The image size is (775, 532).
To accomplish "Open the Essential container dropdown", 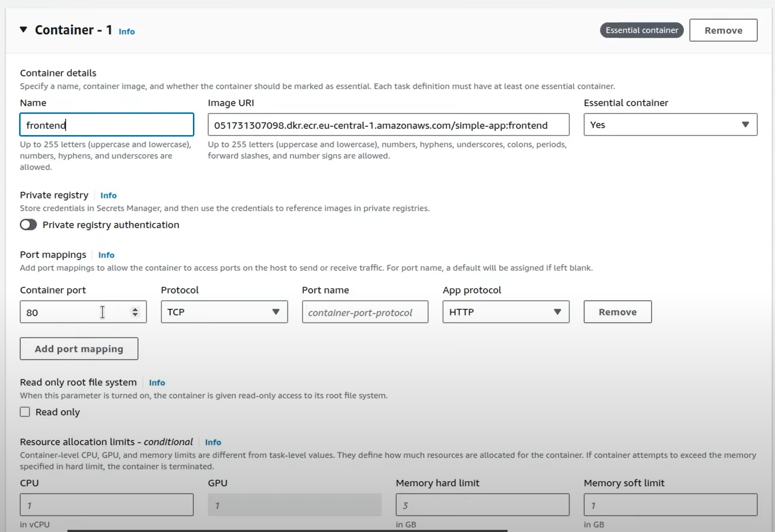I will point(670,125).
